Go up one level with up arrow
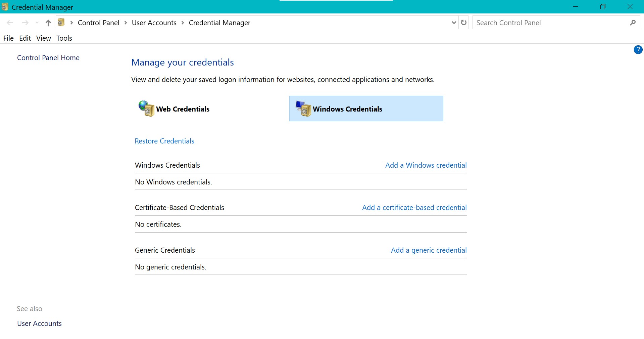Image resolution: width=644 pixels, height=339 pixels. click(x=48, y=23)
